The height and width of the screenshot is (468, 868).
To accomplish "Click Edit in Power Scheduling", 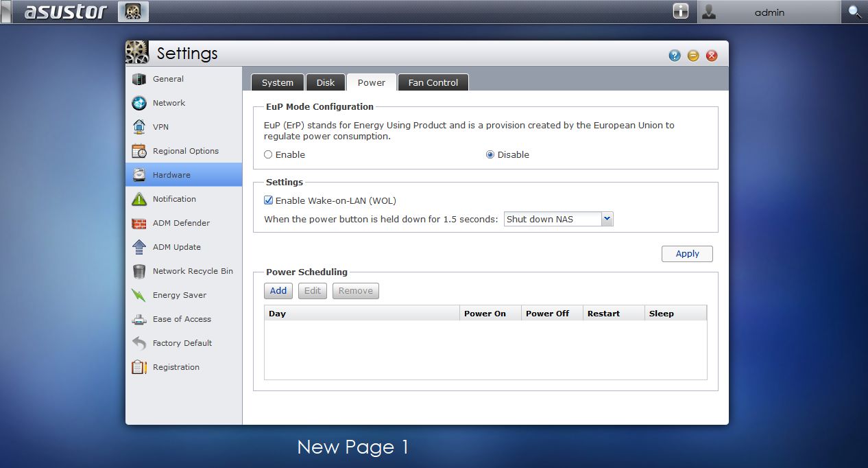I will point(313,291).
